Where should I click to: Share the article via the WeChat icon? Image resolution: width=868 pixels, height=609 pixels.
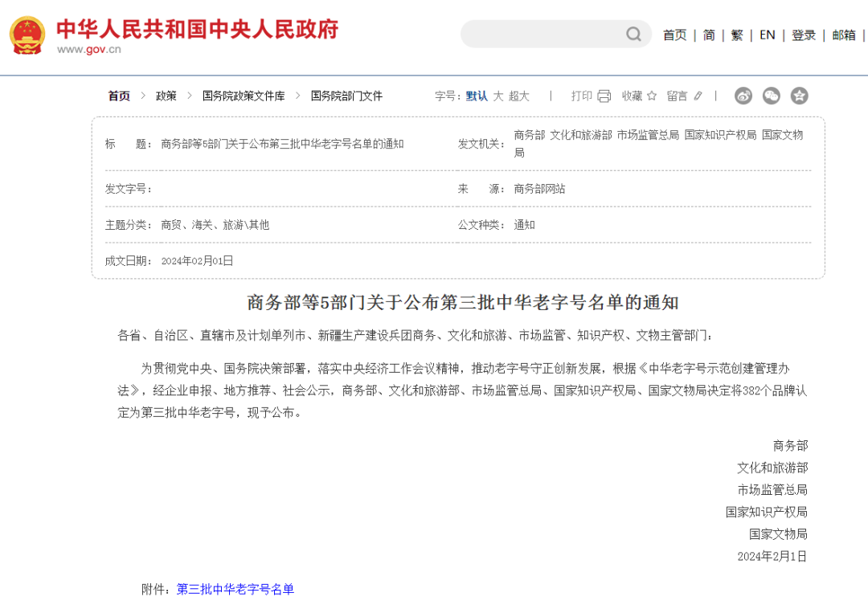coord(772,96)
